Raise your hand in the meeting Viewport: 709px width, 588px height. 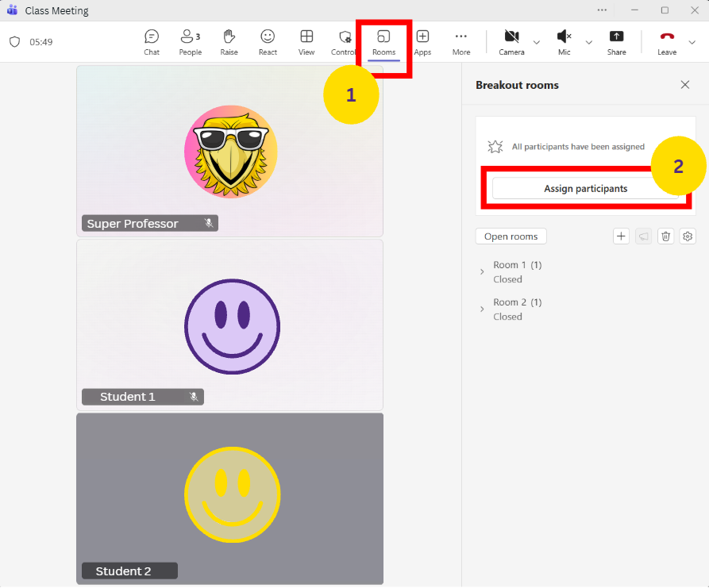pyautogui.click(x=229, y=42)
